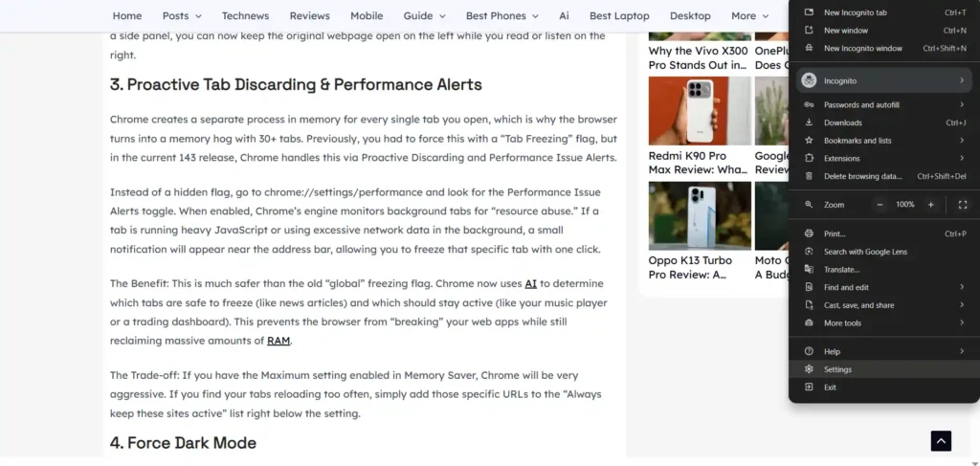The height and width of the screenshot is (466, 980).
Task: Enter fullscreen using the zoom row icon
Action: (962, 205)
